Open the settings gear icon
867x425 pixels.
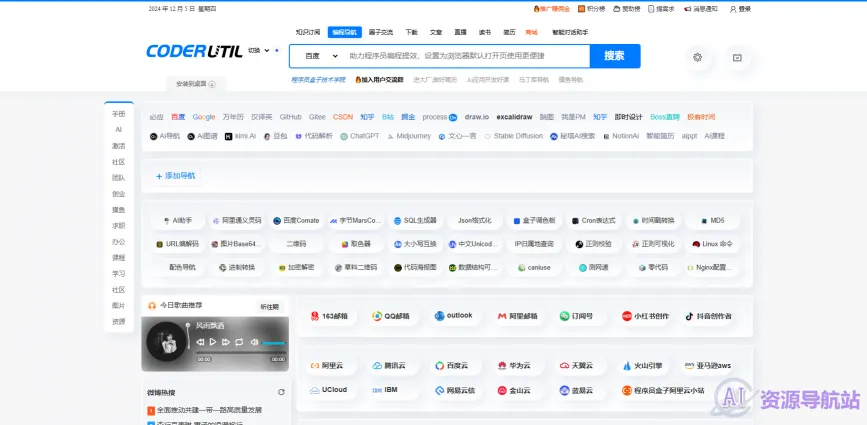tap(697, 57)
